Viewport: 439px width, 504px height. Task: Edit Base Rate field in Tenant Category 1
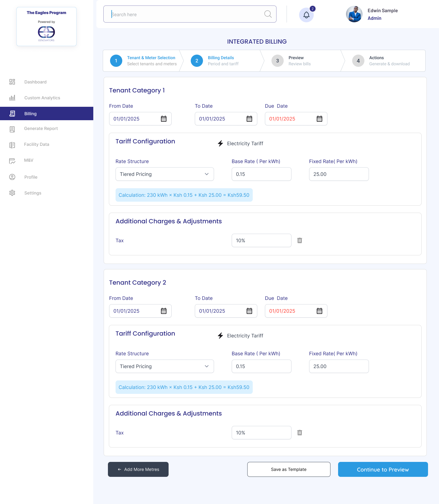point(262,174)
